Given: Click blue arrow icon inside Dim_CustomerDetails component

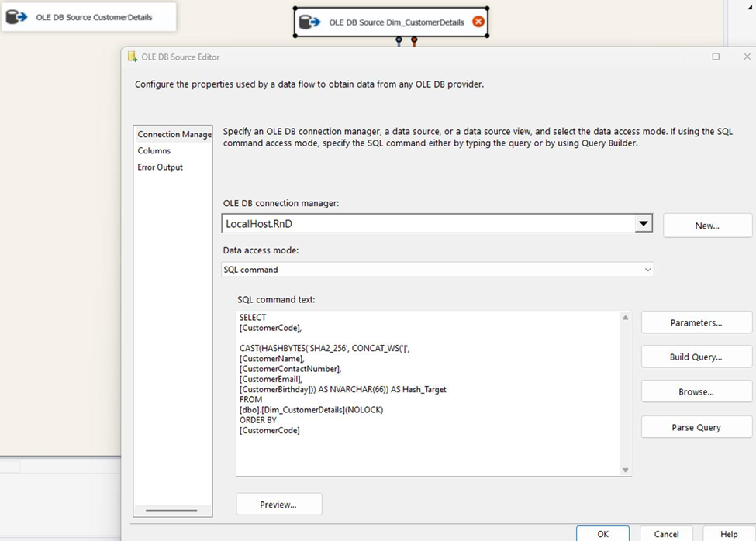Looking at the screenshot, I should pyautogui.click(x=316, y=22).
